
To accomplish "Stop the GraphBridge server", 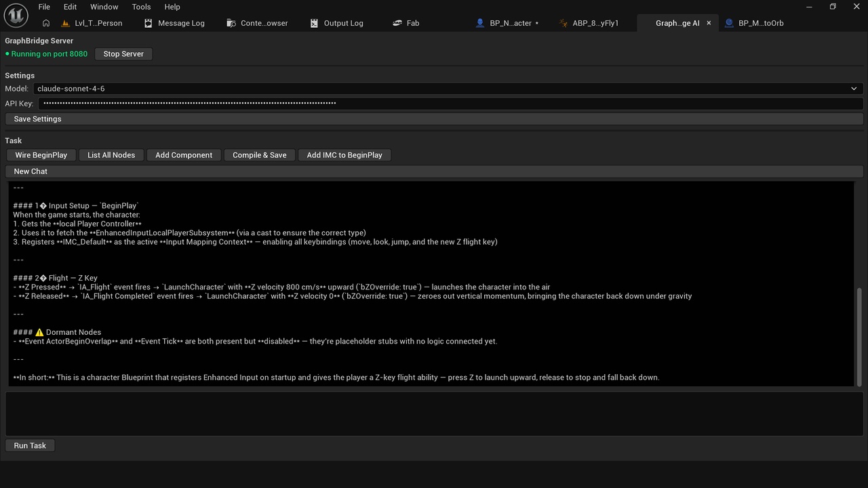I will point(123,54).
